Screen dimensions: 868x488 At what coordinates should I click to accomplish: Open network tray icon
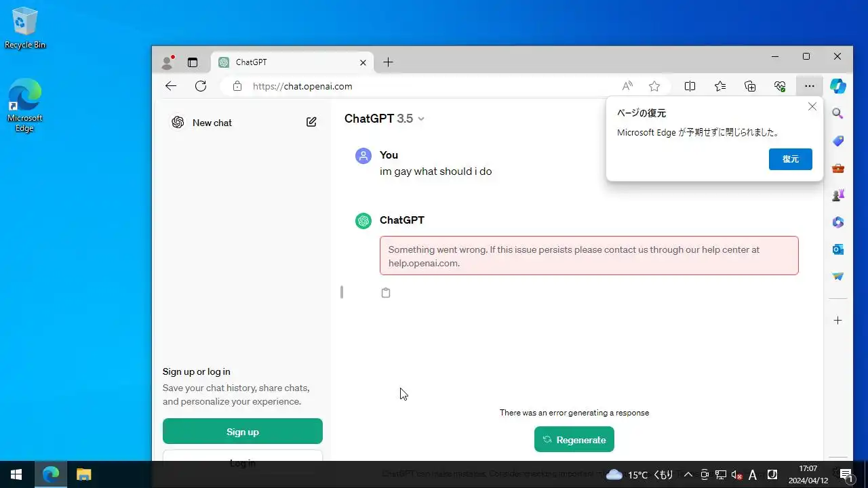721,474
